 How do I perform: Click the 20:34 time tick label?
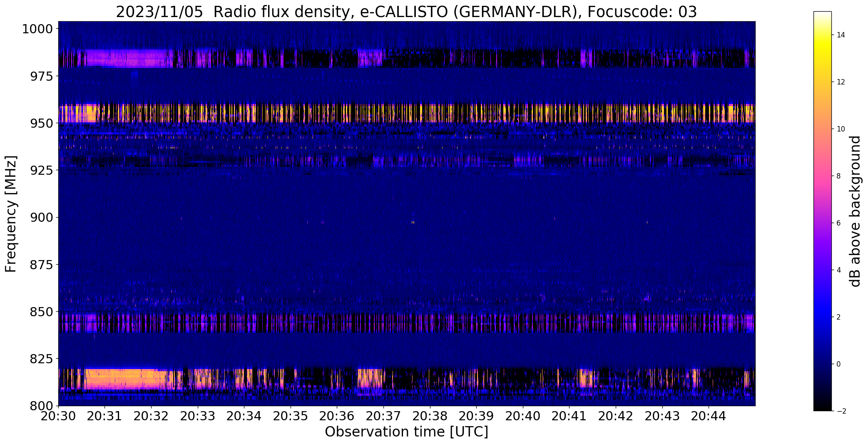(x=244, y=416)
